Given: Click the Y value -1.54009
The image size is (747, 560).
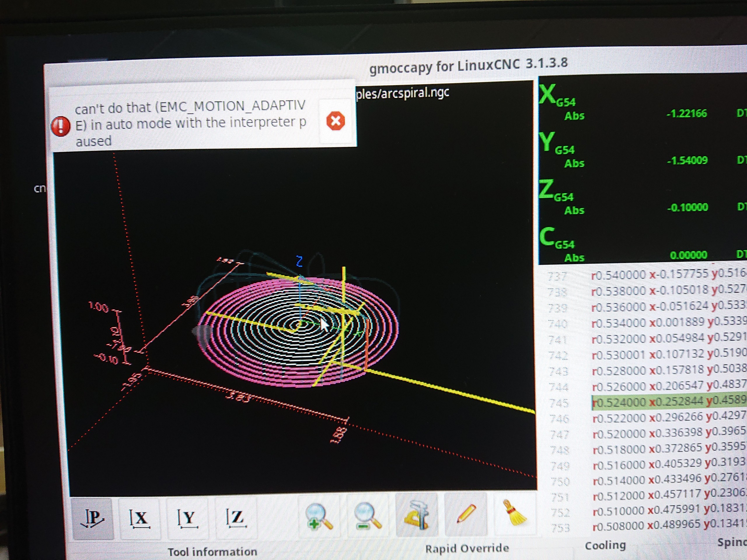Looking at the screenshot, I should tap(687, 160).
